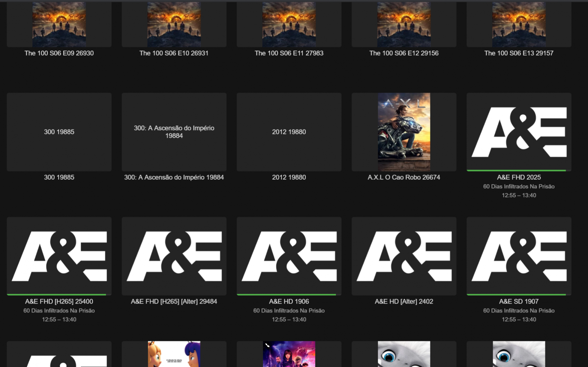Screen dimensions: 588x367
Task: Click progress bar under A&E HD 1906 logo
Action: [x=289, y=295]
